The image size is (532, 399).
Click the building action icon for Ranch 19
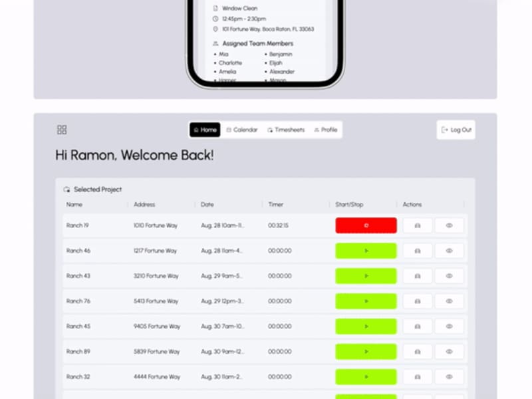click(x=418, y=225)
